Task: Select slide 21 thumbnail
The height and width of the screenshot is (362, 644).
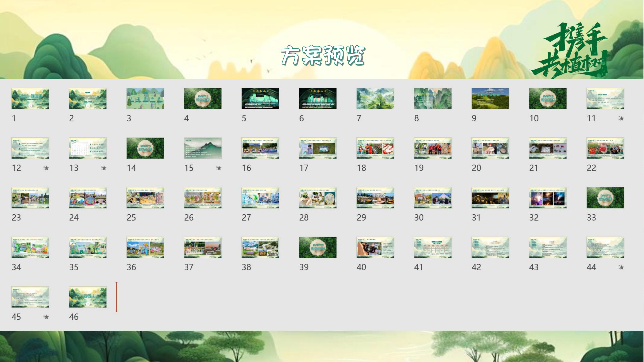Action: click(x=548, y=148)
